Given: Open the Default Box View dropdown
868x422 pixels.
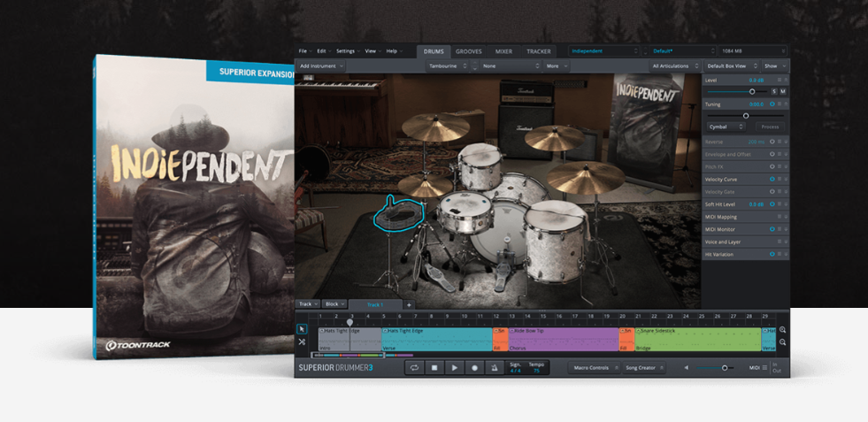Looking at the screenshot, I should tap(733, 65).
